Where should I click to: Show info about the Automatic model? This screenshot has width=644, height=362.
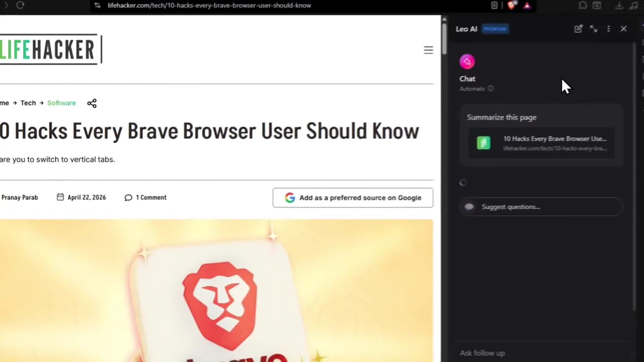491,88
